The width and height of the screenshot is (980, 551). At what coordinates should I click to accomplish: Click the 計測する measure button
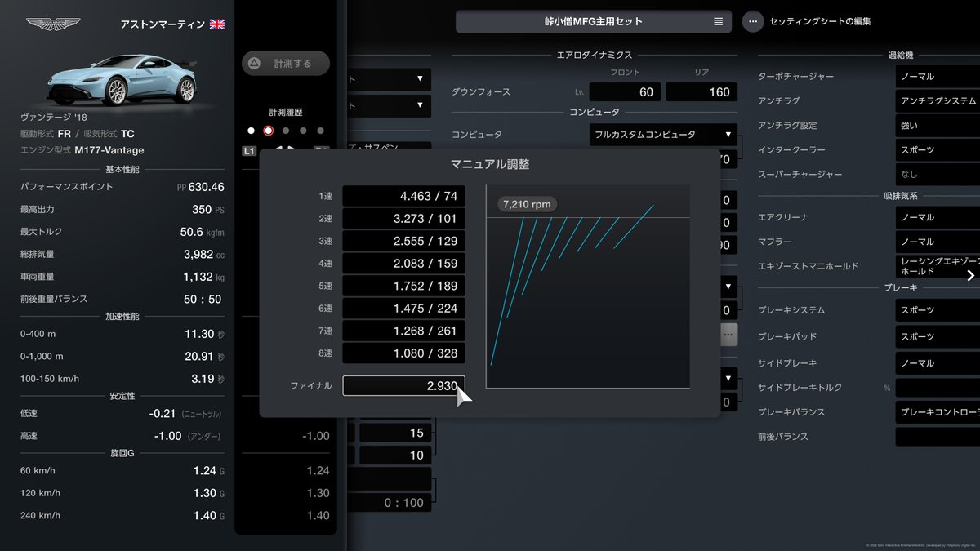coord(286,63)
